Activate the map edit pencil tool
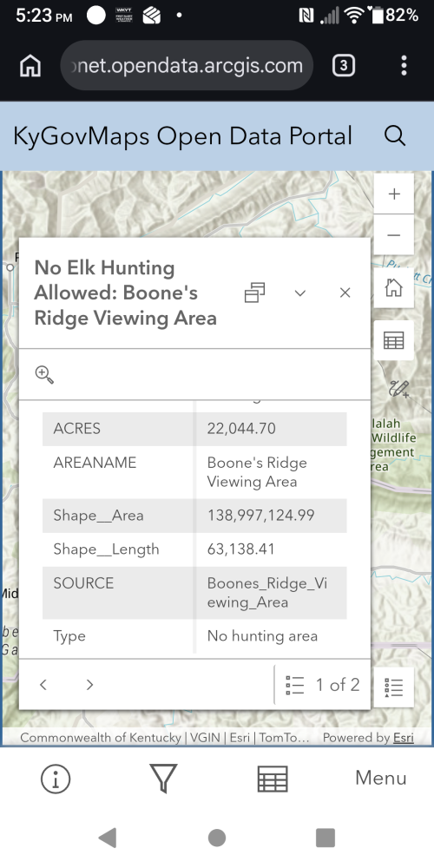 pos(398,389)
